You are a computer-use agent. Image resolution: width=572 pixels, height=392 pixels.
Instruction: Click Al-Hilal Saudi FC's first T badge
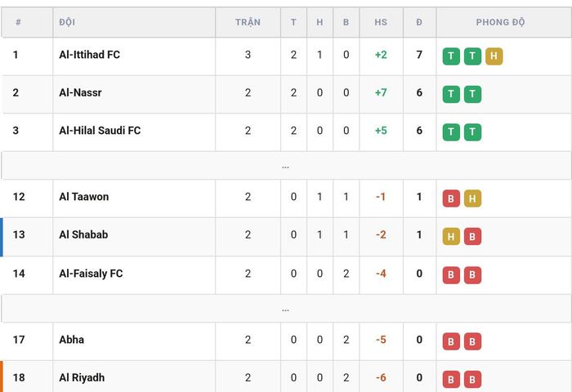[451, 132]
